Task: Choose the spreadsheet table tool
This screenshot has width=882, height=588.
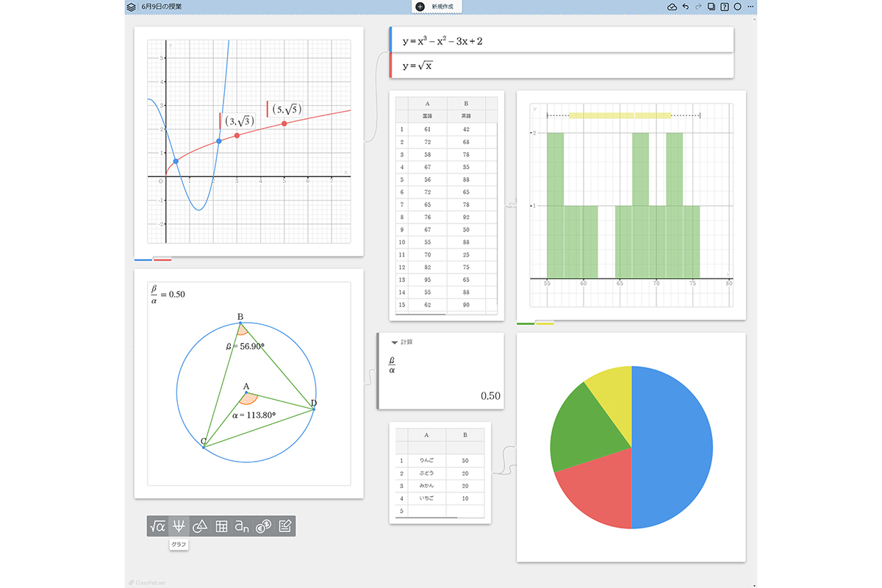Action: point(221,526)
